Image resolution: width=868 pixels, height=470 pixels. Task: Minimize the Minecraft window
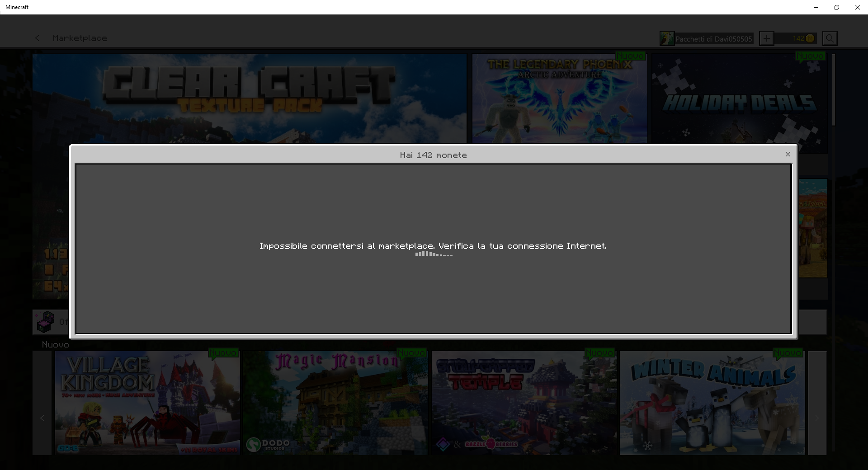816,7
